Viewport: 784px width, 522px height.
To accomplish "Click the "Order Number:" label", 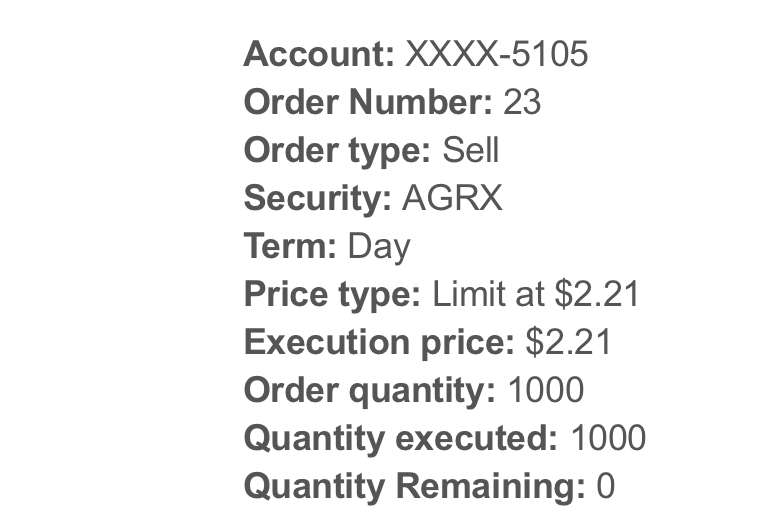I will pyautogui.click(x=367, y=102).
